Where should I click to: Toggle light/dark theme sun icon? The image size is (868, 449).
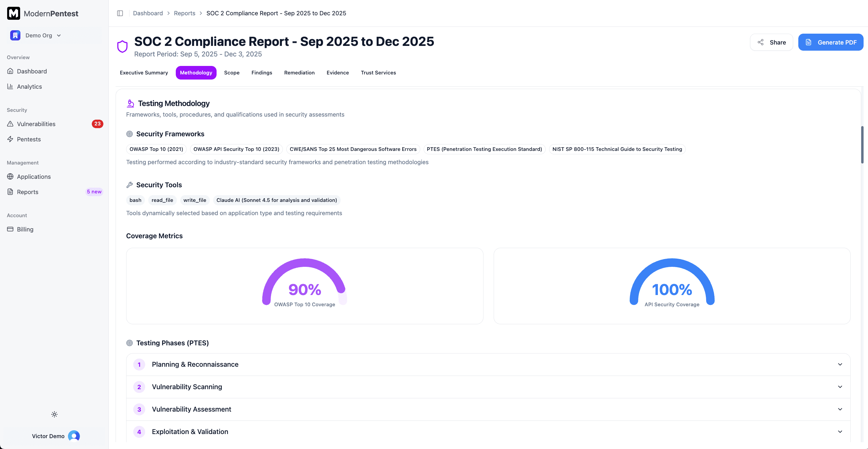click(x=54, y=414)
